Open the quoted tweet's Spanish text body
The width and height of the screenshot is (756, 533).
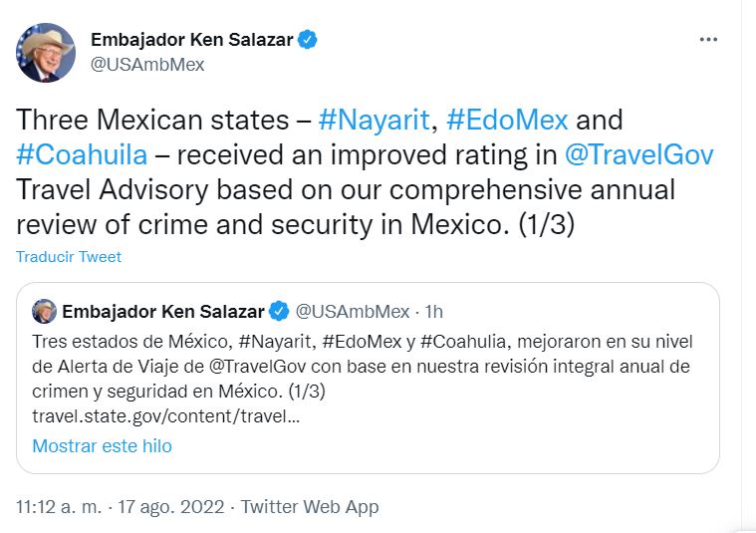359,366
